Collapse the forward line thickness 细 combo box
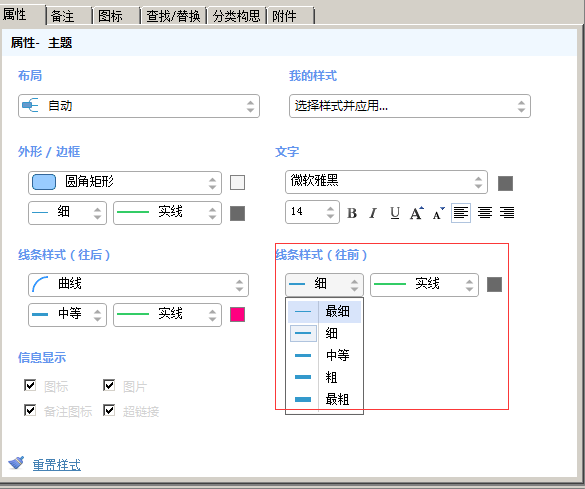 [324, 285]
